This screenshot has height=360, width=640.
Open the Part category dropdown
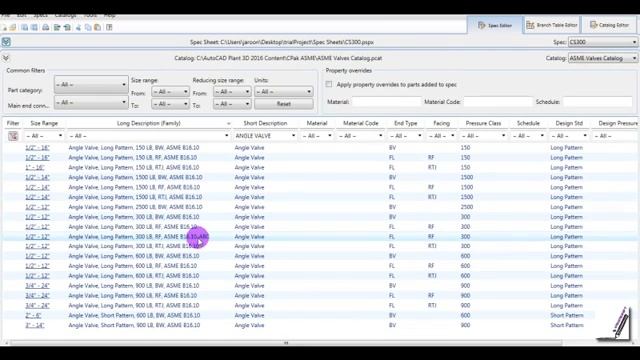[x=91, y=84]
